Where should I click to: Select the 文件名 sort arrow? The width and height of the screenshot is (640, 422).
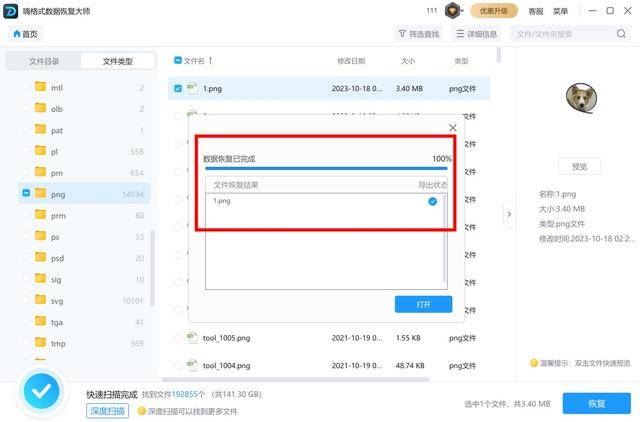(210, 61)
